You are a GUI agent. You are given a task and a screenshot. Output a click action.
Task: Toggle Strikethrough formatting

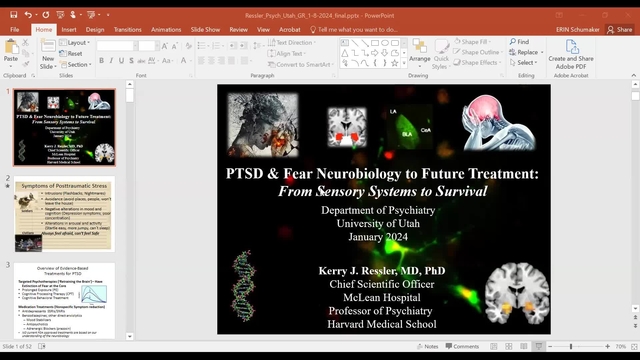pos(141,61)
